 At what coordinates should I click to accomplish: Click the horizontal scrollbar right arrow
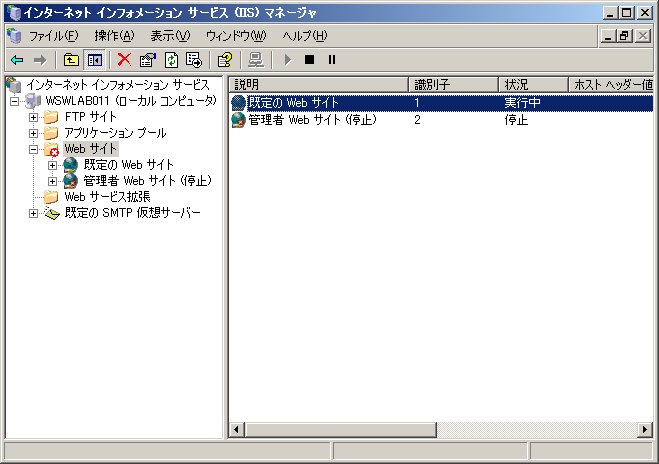(645, 430)
